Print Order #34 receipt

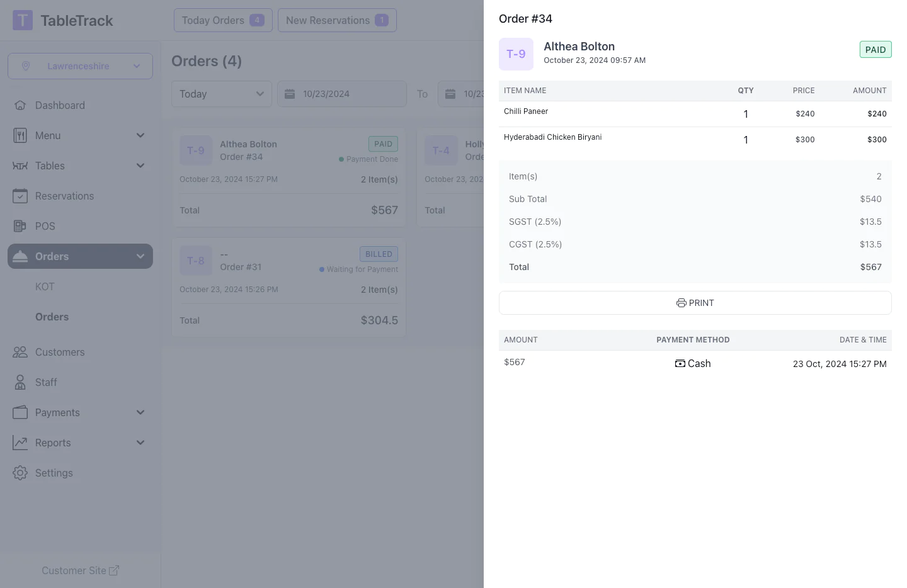[x=695, y=303]
